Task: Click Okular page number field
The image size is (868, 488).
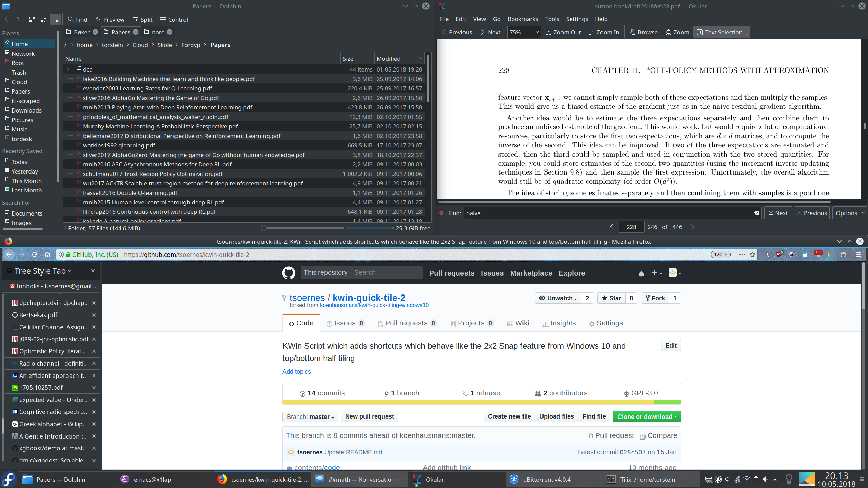Action: click(x=631, y=227)
